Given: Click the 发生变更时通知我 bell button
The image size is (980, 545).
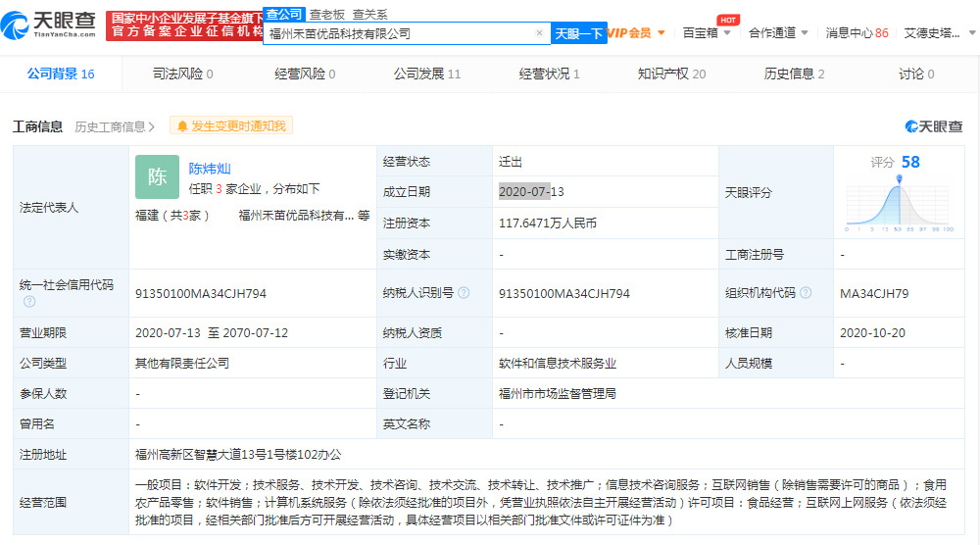Looking at the screenshot, I should pos(231,126).
